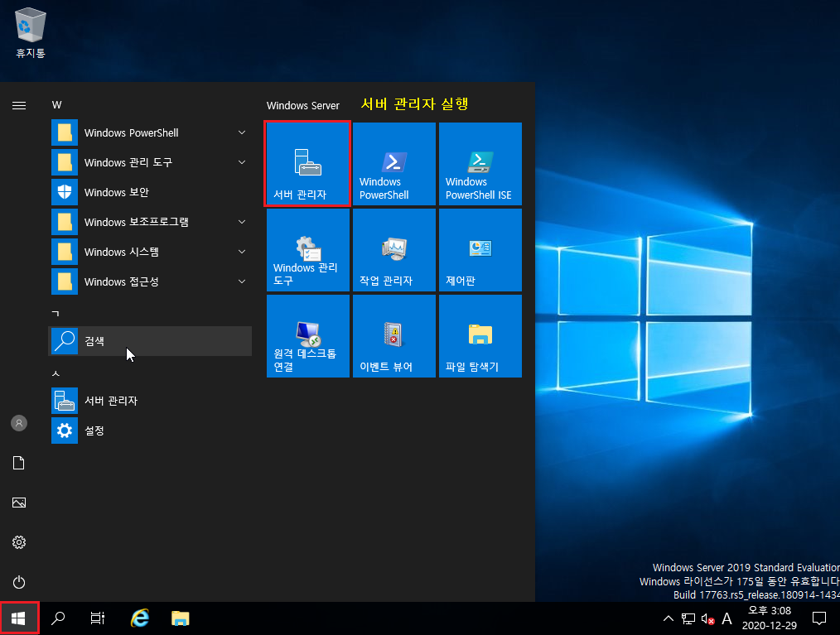The width and height of the screenshot is (840, 635).
Task: Open the 작업 관리자 (Task Manager) tile
Action: (x=393, y=250)
